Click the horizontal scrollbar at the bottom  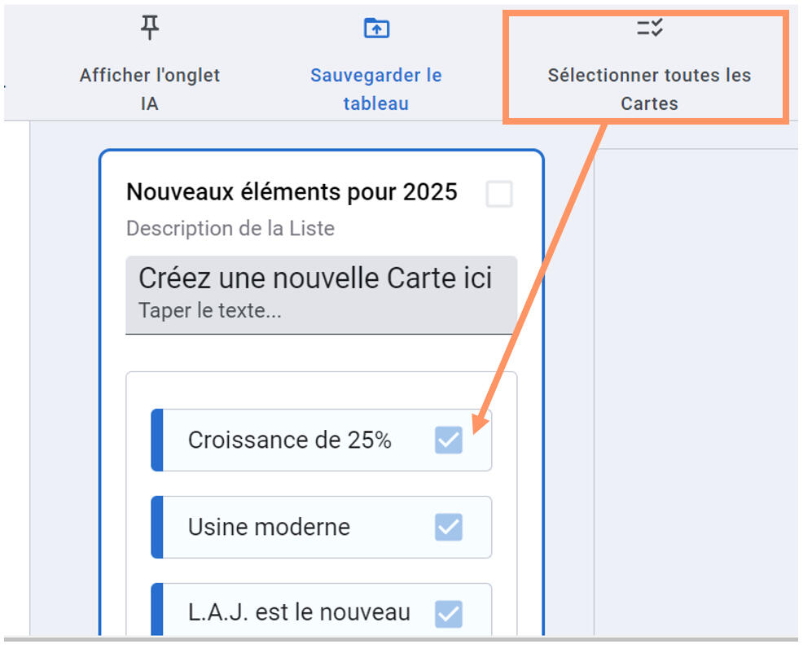[399, 640]
